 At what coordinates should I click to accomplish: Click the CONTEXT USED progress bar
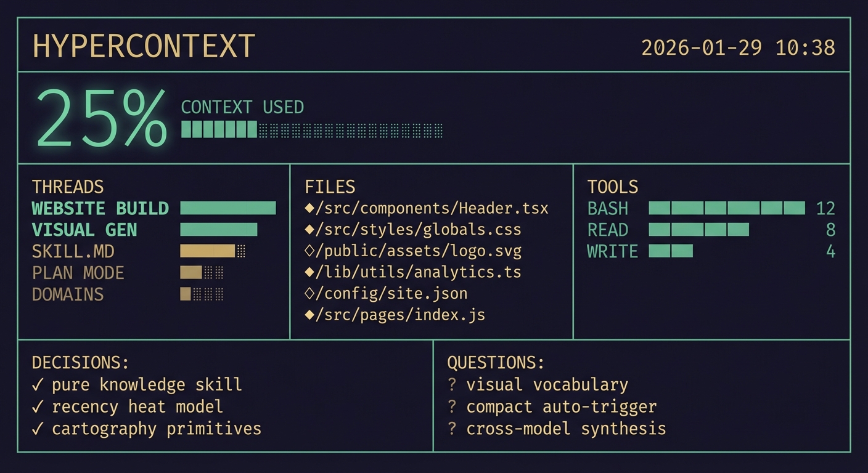(311, 129)
